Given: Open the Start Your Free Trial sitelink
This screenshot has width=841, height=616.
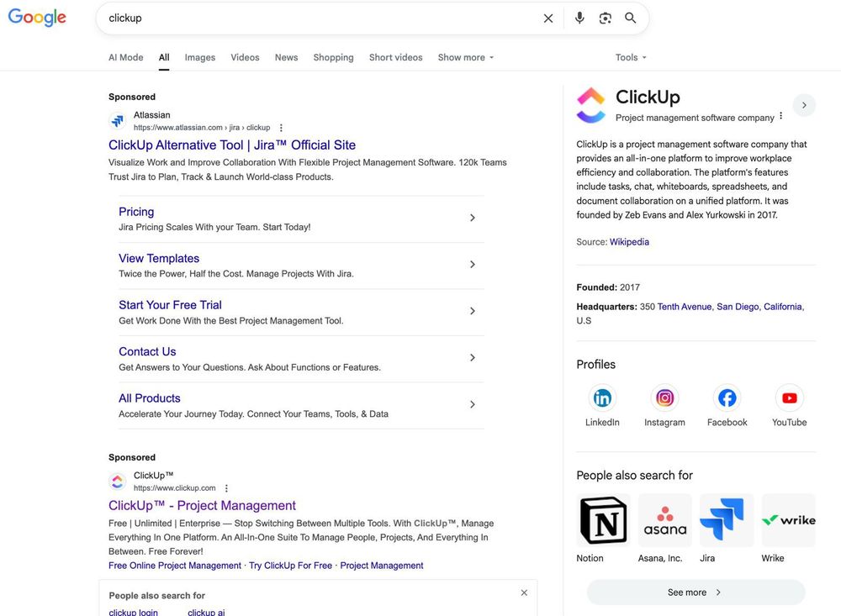Looking at the screenshot, I should 170,305.
